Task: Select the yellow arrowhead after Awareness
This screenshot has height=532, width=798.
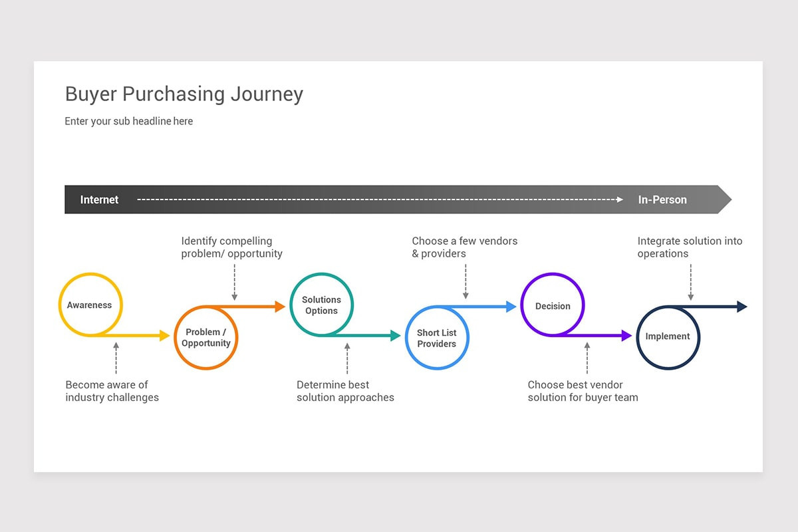Action: [165, 335]
